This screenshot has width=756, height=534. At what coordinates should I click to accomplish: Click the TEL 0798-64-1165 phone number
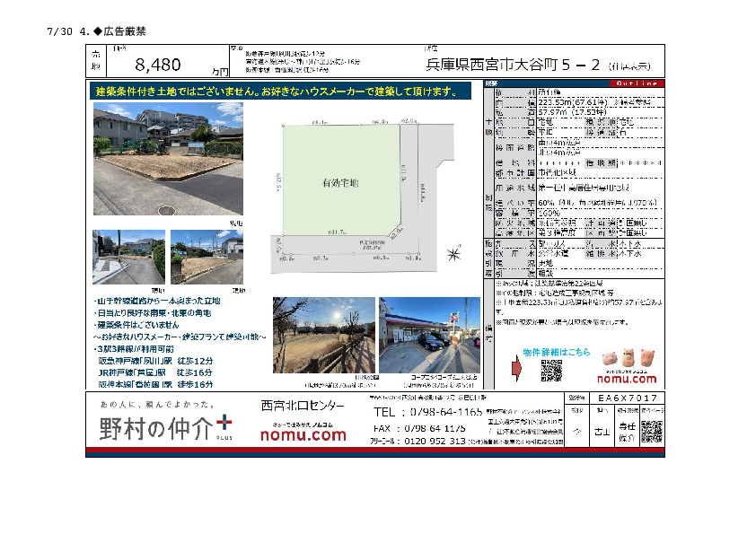point(428,412)
